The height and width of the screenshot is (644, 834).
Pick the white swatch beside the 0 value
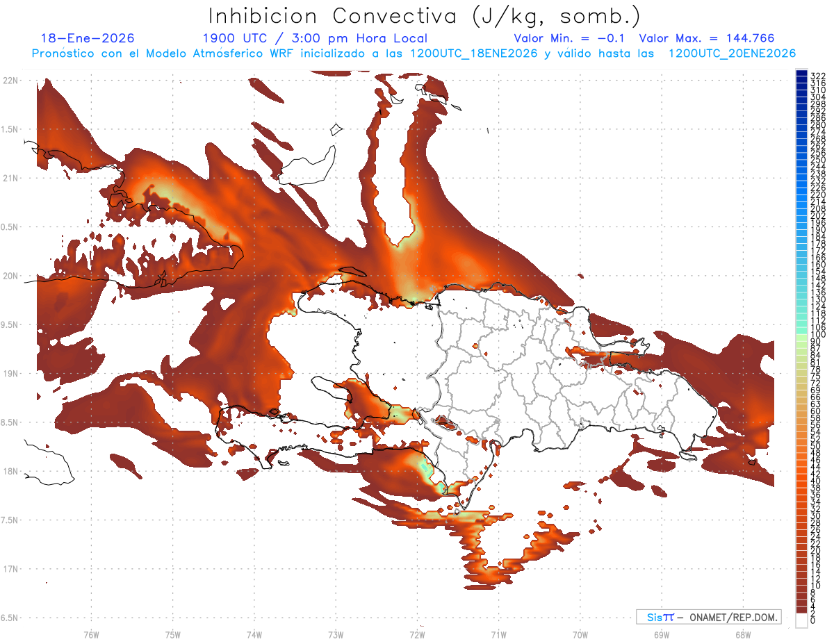click(801, 620)
